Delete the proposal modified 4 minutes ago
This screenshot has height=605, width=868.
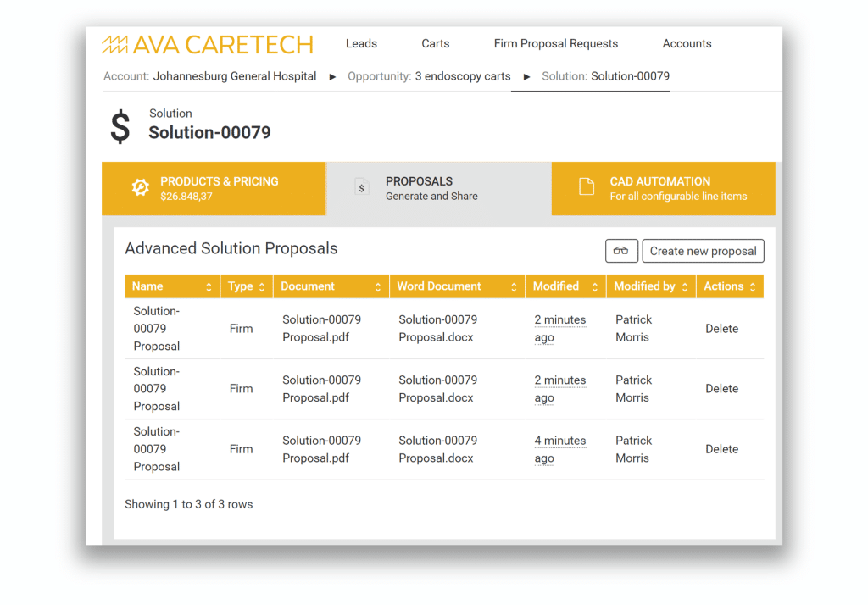click(721, 449)
